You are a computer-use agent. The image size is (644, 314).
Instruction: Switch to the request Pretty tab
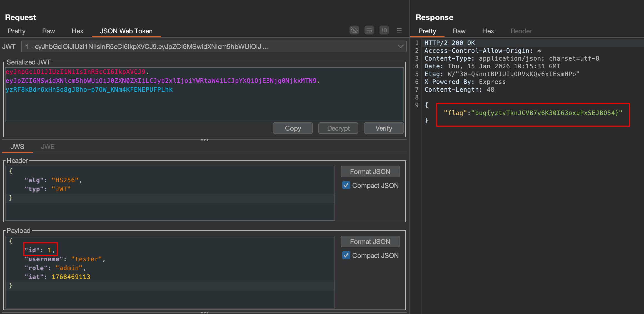[x=17, y=31]
